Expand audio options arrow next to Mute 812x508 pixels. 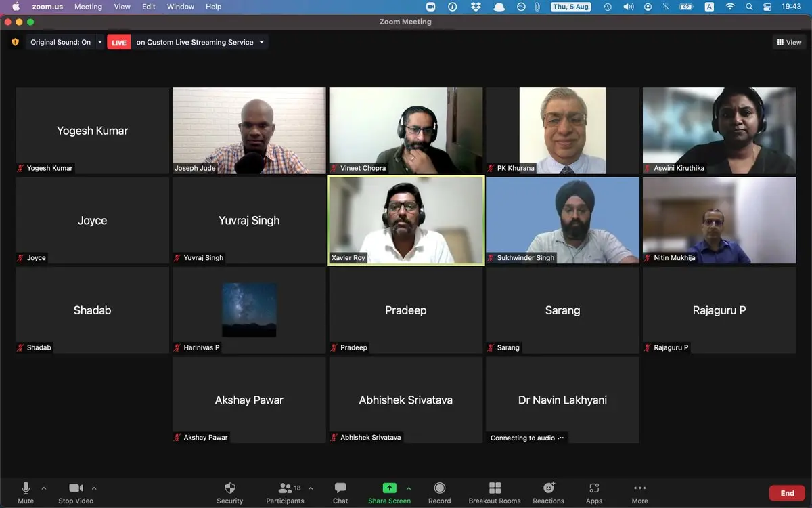coord(44,488)
